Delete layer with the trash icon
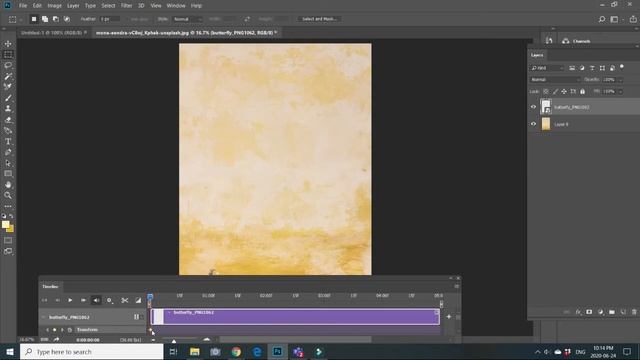The height and width of the screenshot is (360, 640). tap(634, 312)
